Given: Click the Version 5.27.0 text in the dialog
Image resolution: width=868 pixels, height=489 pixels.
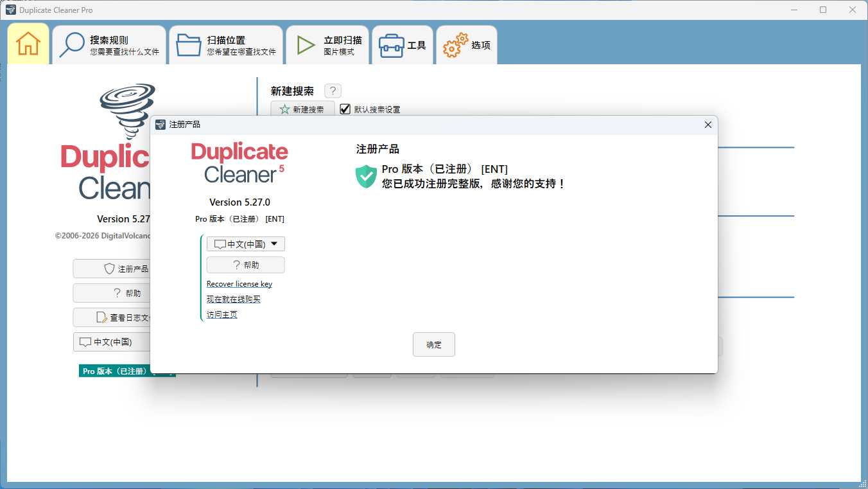Looking at the screenshot, I should coord(239,202).
